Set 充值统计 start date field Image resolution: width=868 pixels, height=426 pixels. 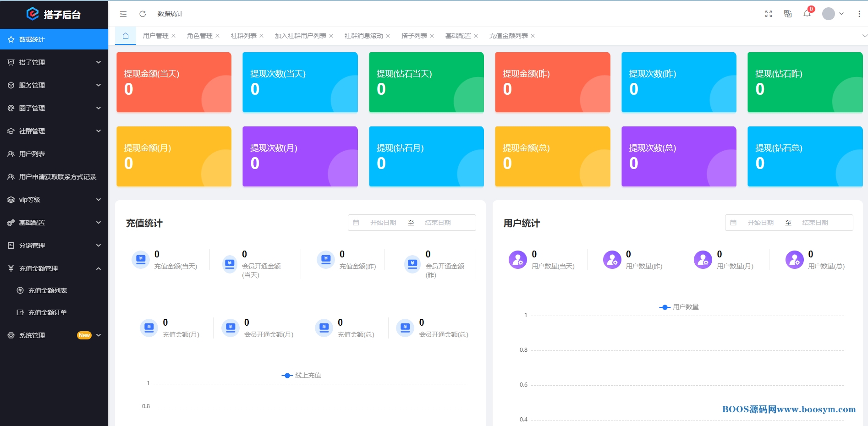[383, 223]
